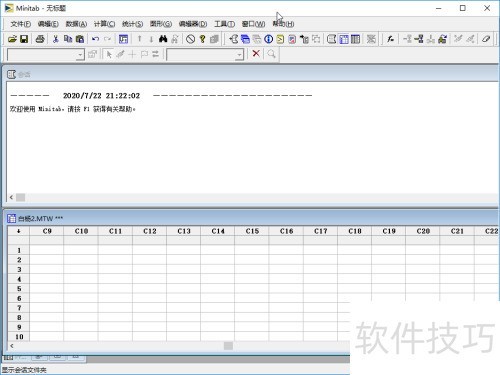The image size is (500, 375).
Task: Click the fx assign formula icon
Action: [390, 39]
